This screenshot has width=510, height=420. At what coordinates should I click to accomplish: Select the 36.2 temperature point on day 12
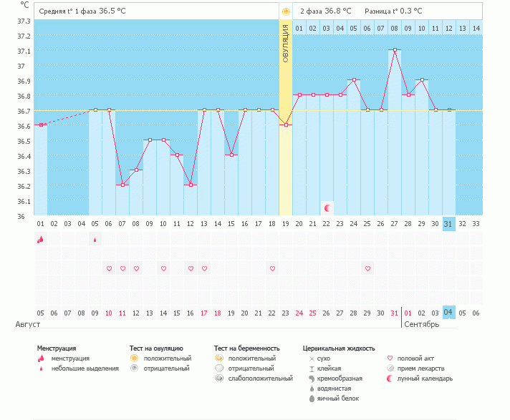[191, 185]
